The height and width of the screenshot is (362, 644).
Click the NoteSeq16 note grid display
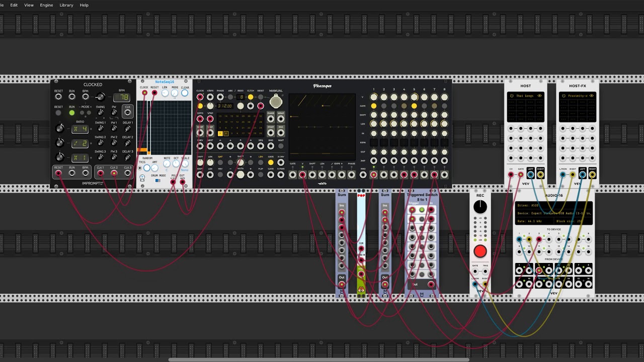(x=164, y=128)
